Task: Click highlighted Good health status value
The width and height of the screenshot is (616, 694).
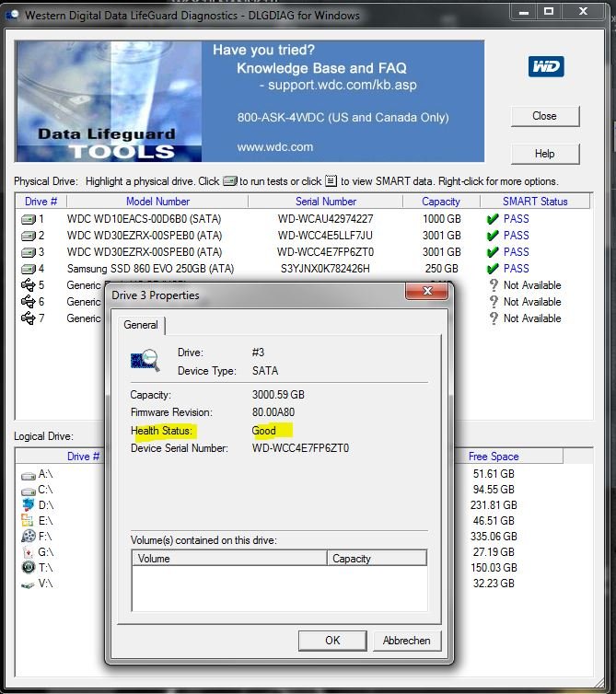Action: [x=264, y=431]
